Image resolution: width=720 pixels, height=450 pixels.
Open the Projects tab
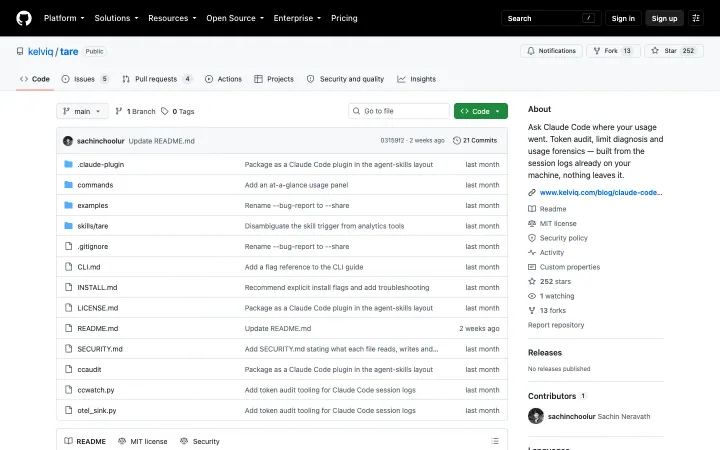point(274,79)
